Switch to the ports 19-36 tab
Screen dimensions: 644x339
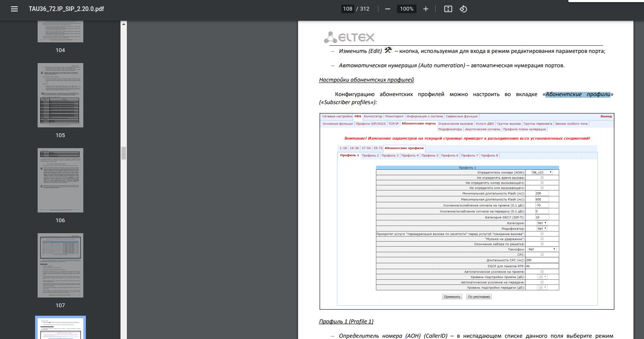(354, 148)
